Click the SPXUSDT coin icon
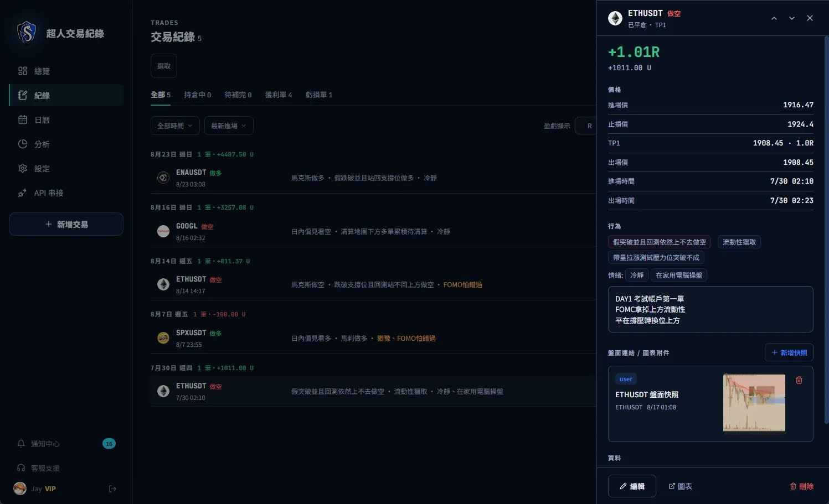This screenshot has width=829, height=504. (163, 338)
